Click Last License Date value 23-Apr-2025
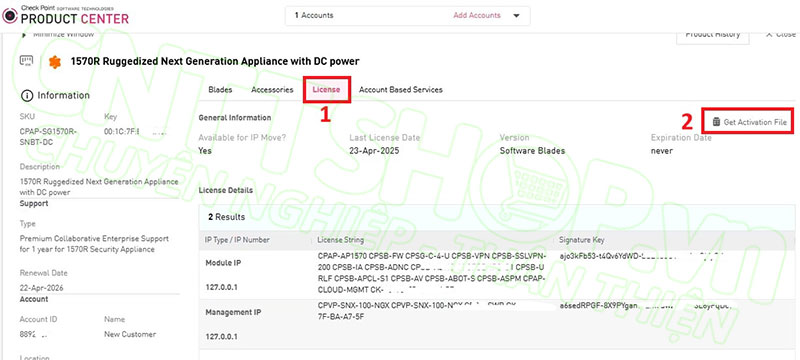 [x=374, y=151]
